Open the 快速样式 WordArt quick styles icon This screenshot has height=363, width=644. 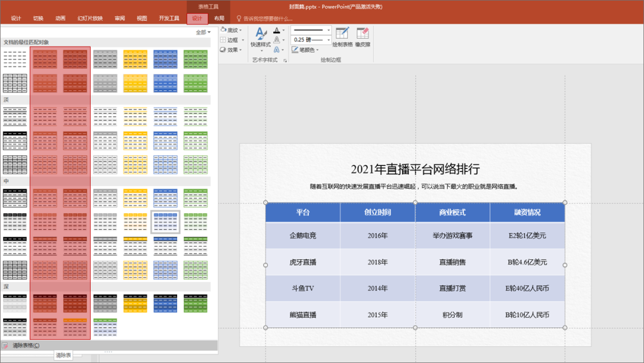pyautogui.click(x=261, y=33)
